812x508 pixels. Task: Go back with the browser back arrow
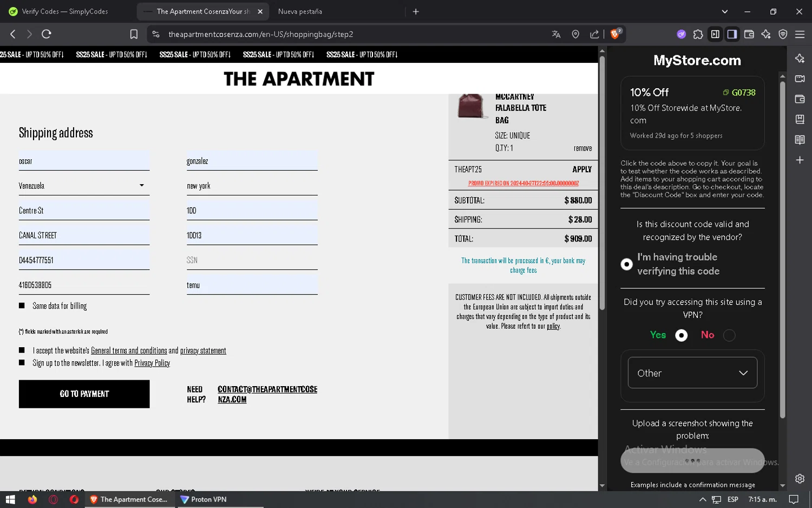(13, 34)
